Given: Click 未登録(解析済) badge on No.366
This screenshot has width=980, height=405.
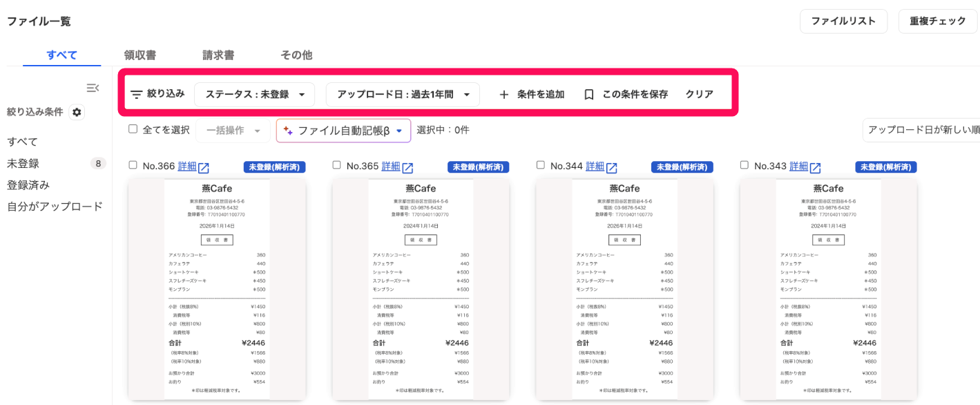Looking at the screenshot, I should (x=274, y=167).
